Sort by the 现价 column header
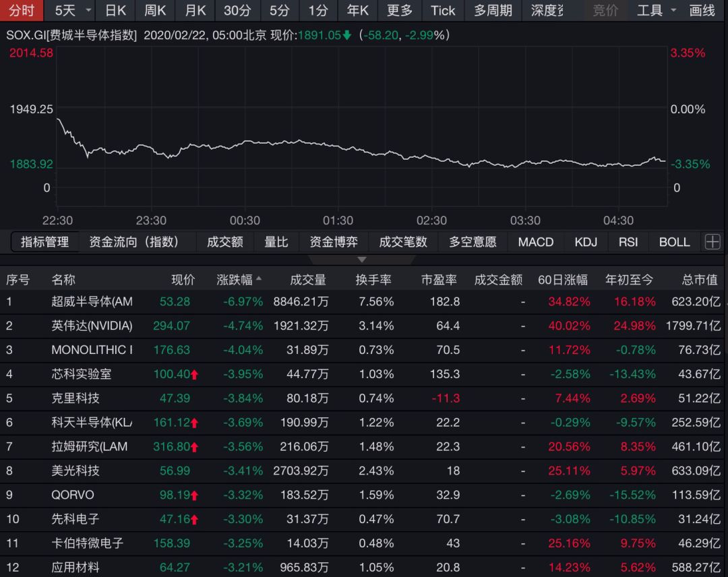This screenshot has height=577, width=728. point(183,280)
